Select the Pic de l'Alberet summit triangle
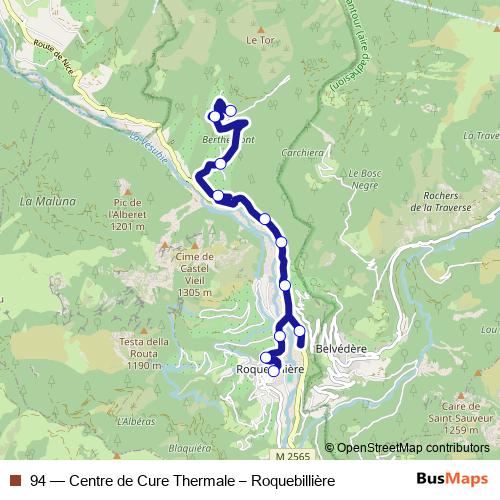The image size is (500, 500). pyautogui.click(x=128, y=192)
